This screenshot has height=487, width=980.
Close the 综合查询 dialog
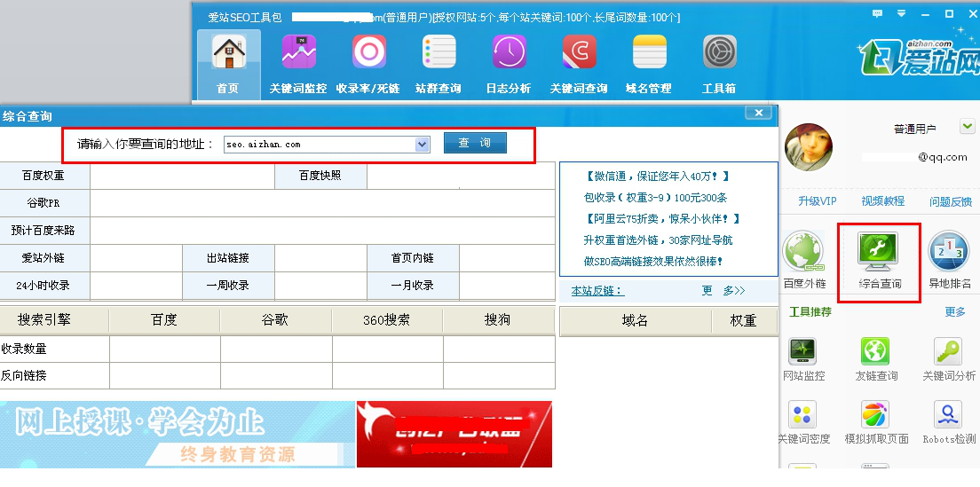click(x=759, y=113)
